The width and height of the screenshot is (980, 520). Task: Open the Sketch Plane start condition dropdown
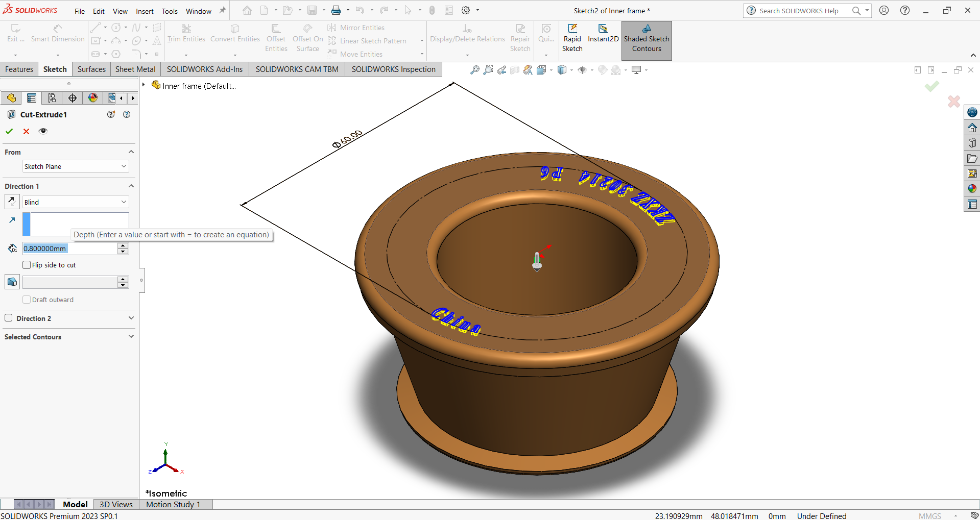coord(76,166)
